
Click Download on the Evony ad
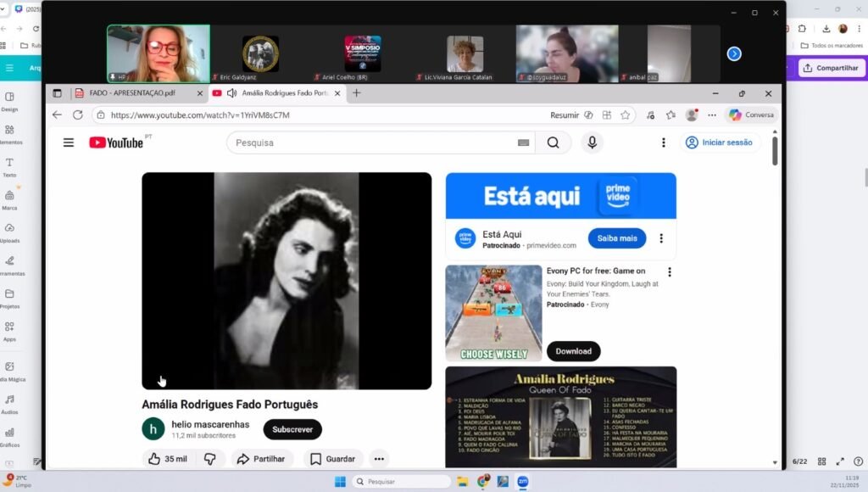574,351
